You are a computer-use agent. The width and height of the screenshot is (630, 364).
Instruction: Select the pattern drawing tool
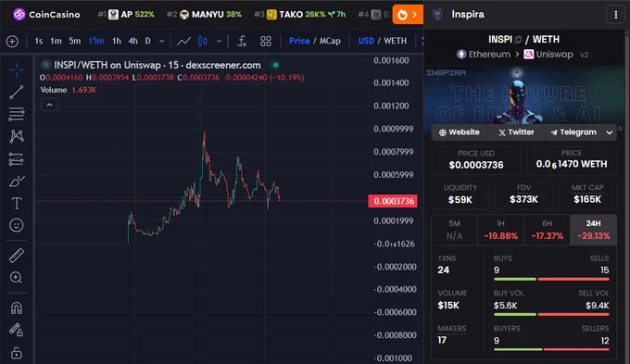(17, 136)
